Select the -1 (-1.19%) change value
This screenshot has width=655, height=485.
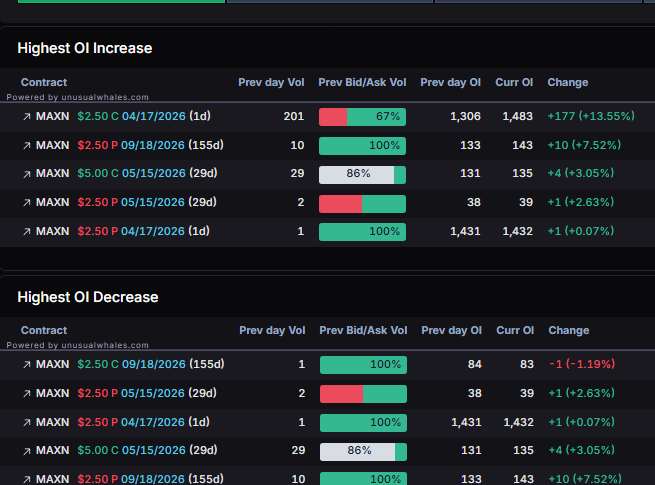tap(582, 364)
